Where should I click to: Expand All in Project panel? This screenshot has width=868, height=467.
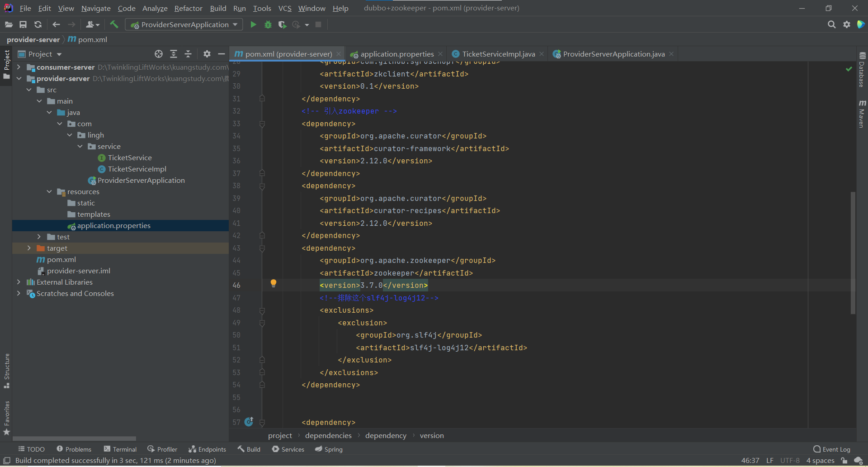174,54
